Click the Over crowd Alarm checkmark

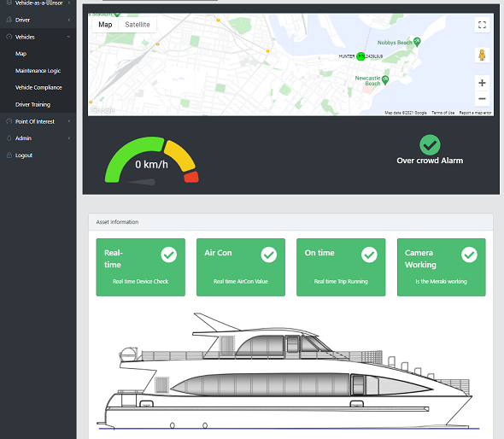[430, 144]
